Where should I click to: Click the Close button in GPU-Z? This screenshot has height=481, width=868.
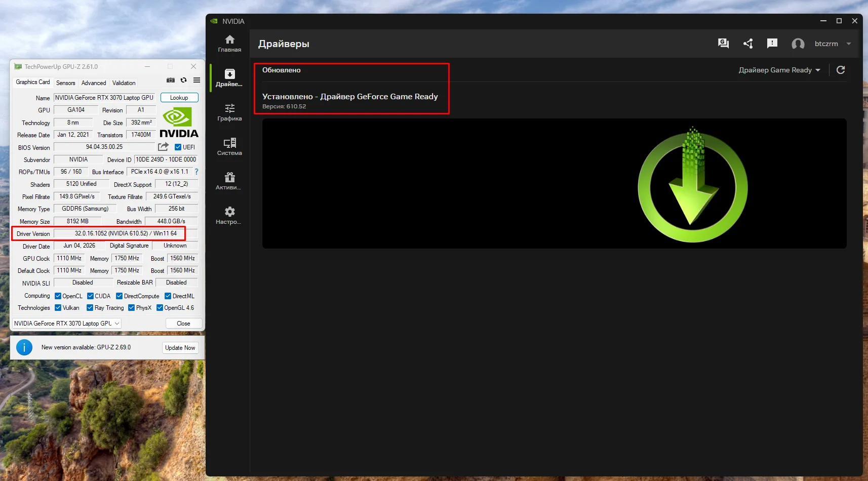tap(183, 324)
